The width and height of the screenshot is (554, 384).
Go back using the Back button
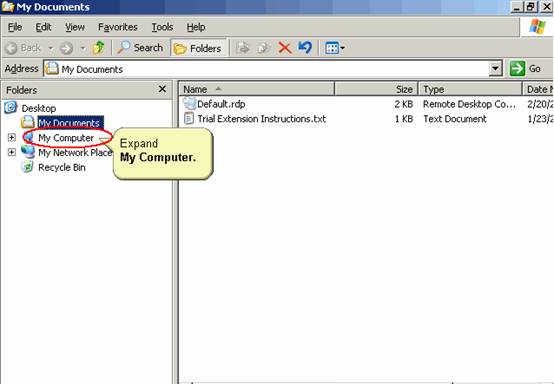tap(23, 48)
